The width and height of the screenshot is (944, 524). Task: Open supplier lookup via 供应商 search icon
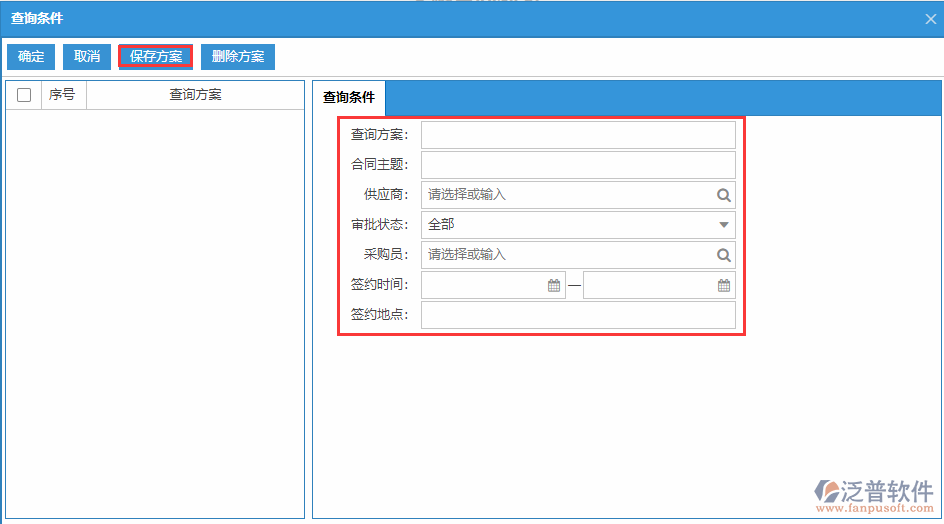tap(724, 195)
